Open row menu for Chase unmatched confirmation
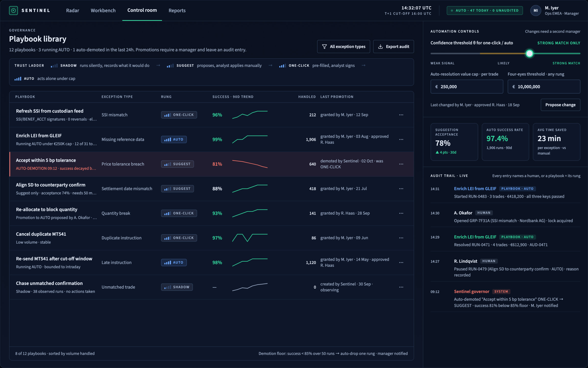 point(401,287)
